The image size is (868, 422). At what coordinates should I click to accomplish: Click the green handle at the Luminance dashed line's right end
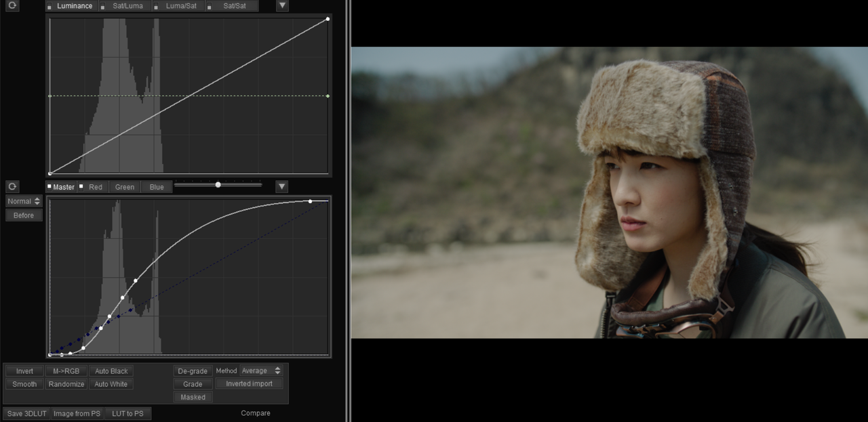[328, 96]
